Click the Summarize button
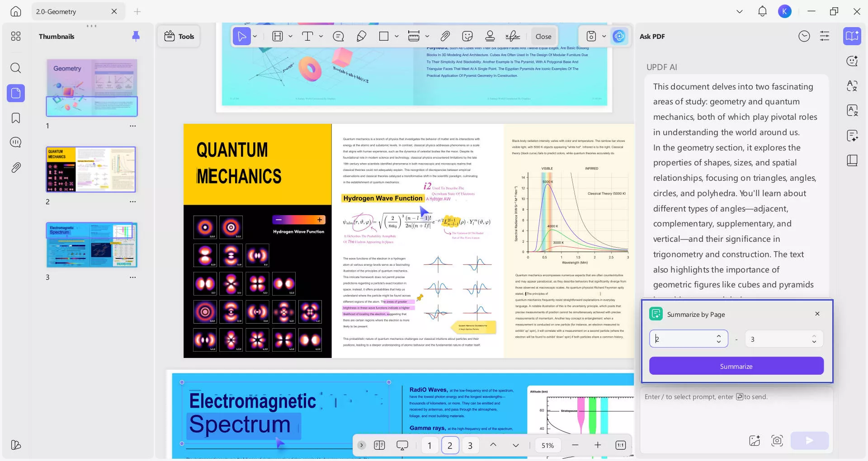Screen dimensions: 868x461 [736, 366]
